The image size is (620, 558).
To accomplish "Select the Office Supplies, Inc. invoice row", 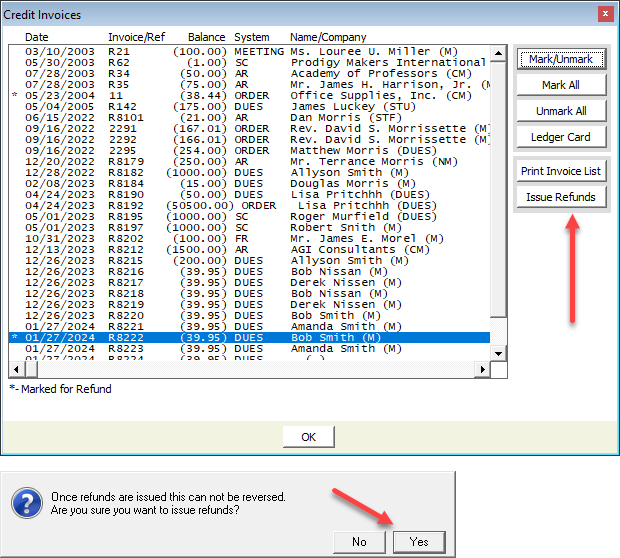I will coord(250,95).
